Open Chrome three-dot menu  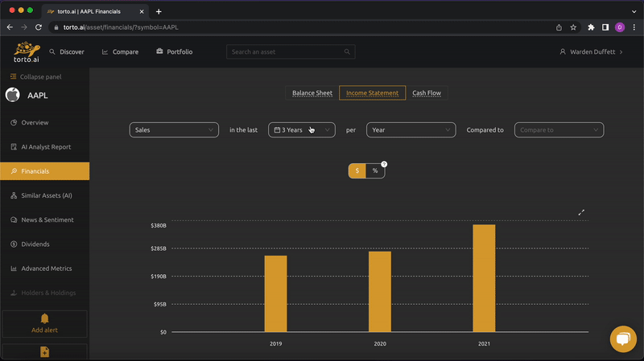click(x=634, y=27)
